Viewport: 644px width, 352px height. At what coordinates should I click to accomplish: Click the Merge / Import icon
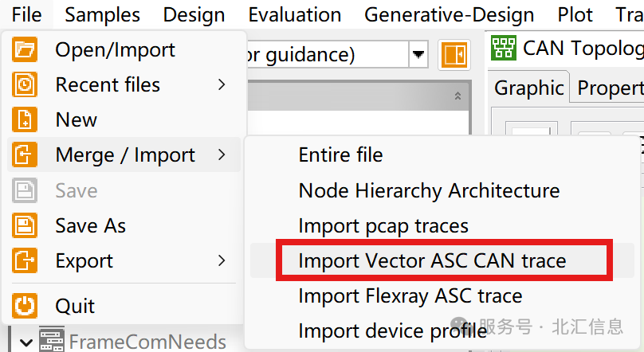pyautogui.click(x=25, y=154)
